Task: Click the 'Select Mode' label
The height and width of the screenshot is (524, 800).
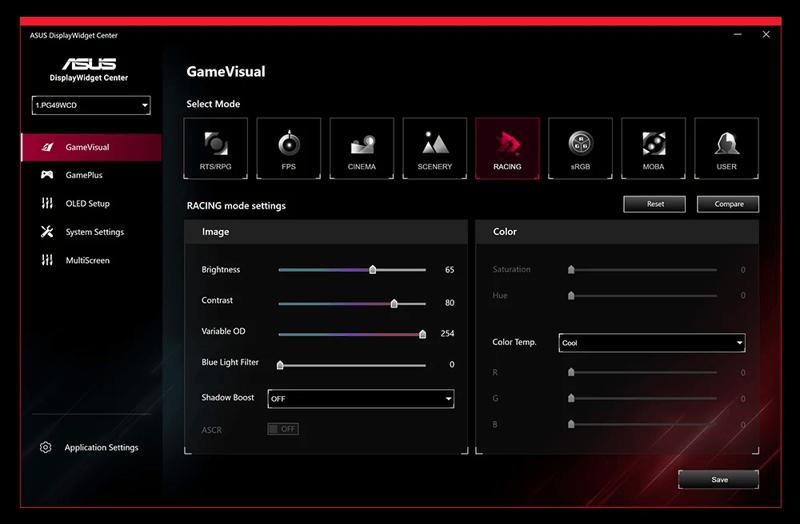Action: click(213, 104)
